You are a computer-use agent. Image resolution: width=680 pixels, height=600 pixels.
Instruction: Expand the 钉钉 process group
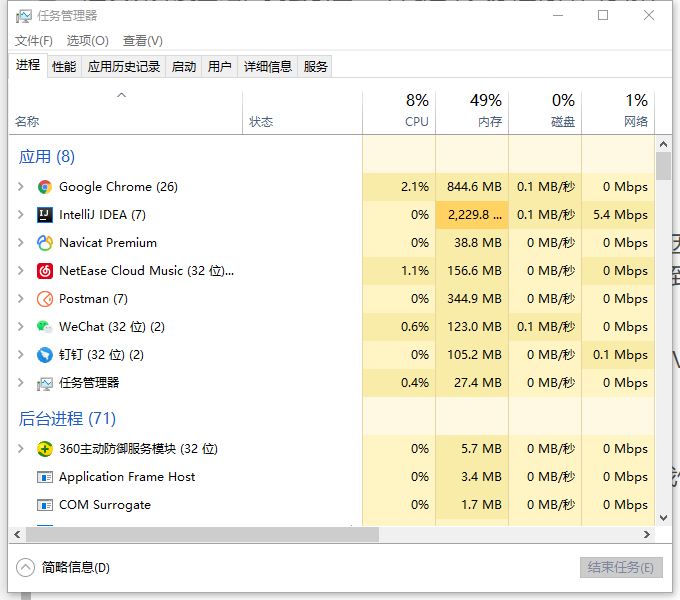(20, 355)
